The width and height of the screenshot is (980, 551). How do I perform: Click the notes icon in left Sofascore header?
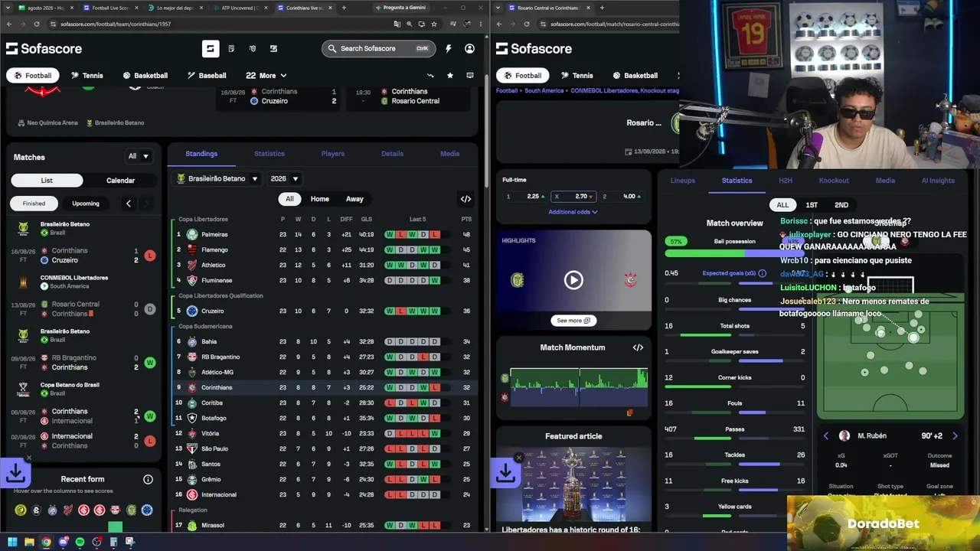(x=231, y=48)
